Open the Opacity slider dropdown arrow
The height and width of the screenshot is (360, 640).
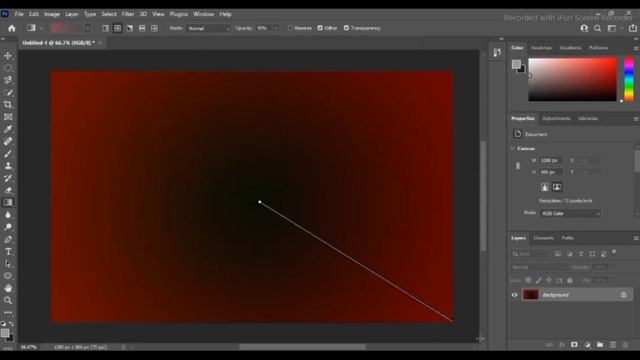point(276,28)
